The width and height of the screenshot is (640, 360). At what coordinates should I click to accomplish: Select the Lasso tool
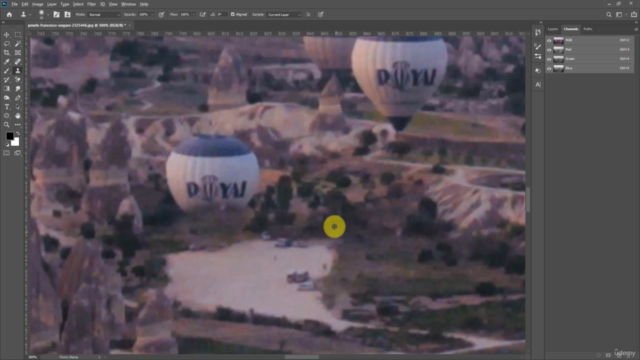click(x=7, y=44)
